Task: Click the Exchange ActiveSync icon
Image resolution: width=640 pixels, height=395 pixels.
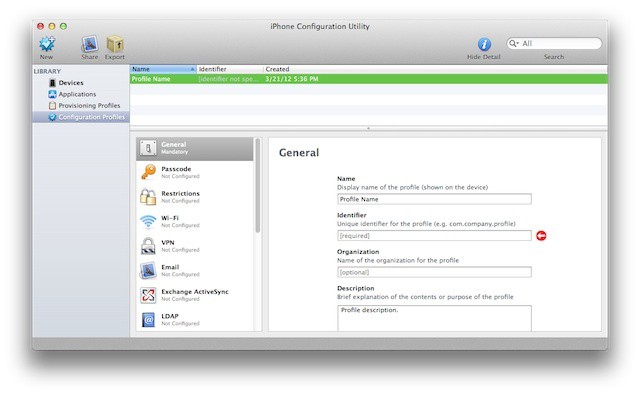Action: coord(148,295)
